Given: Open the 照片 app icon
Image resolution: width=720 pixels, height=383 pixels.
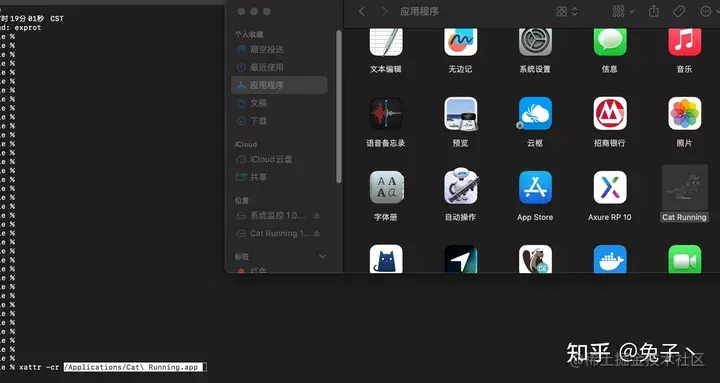Looking at the screenshot, I should pyautogui.click(x=684, y=113).
